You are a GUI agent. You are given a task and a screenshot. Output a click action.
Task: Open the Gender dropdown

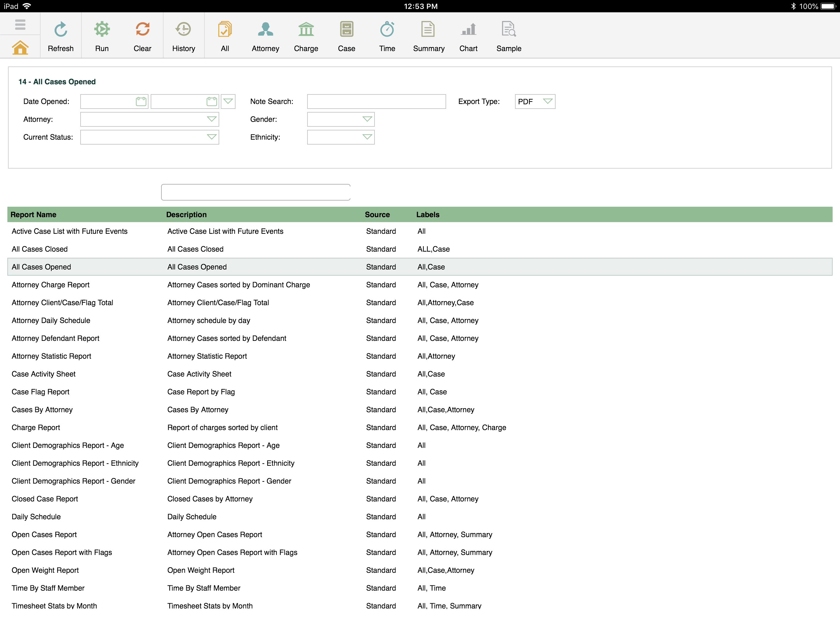pos(341,119)
